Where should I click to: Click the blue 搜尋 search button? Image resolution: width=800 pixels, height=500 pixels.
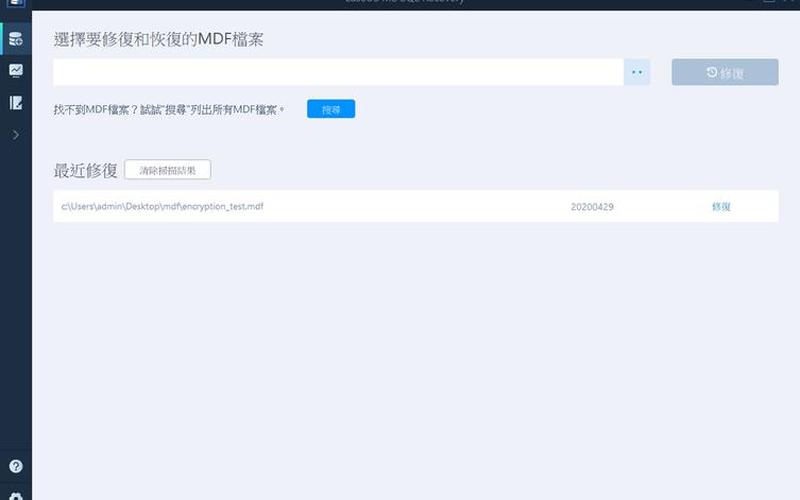coord(331,109)
